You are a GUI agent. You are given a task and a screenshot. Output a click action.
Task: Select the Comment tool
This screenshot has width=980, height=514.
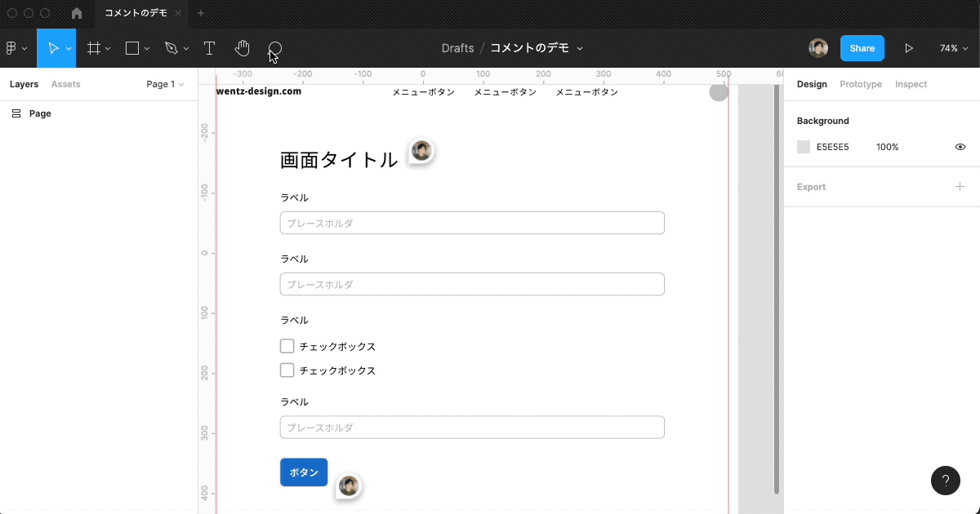(275, 50)
